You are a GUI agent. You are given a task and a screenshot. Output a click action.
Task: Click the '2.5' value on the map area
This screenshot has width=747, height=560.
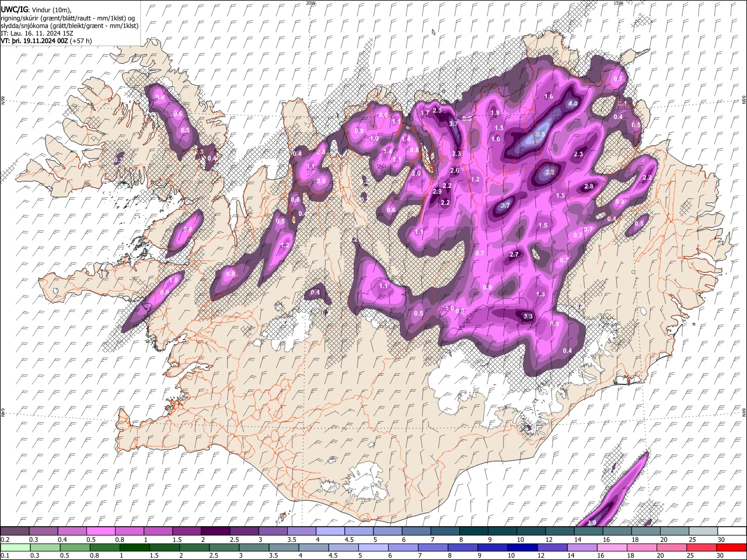click(437, 110)
